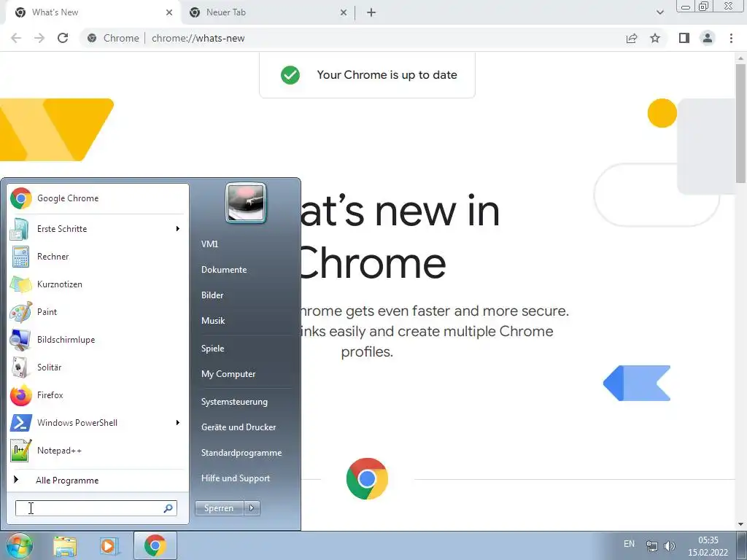Image resolution: width=747 pixels, height=560 pixels.
Task: Focus the Start menu search box
Action: tap(96, 508)
